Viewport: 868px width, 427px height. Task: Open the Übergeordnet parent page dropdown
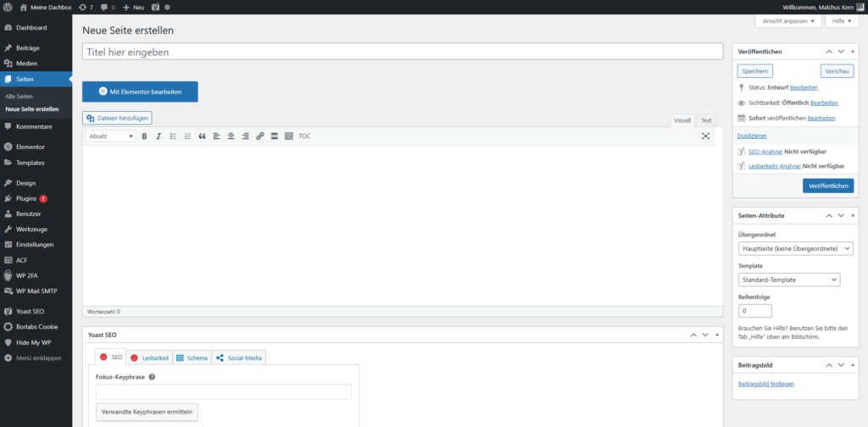tap(795, 249)
